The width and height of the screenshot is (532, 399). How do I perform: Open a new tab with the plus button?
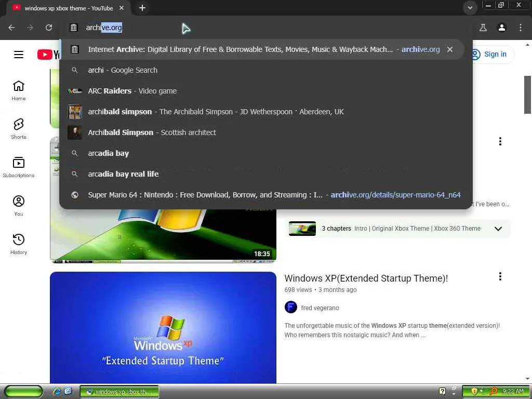tap(142, 8)
